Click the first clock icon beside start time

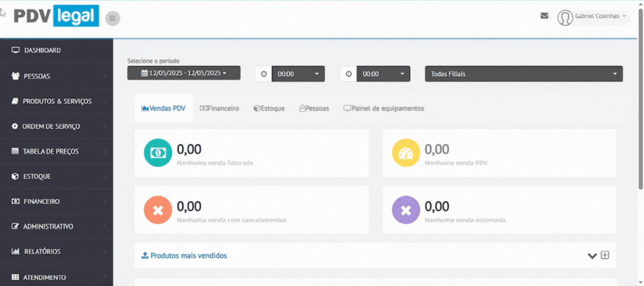pyautogui.click(x=264, y=74)
